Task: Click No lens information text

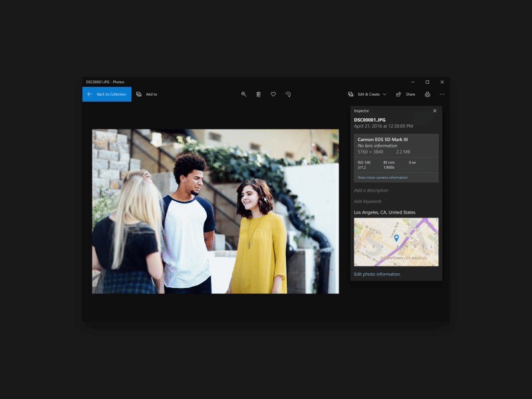Action: coord(377,146)
